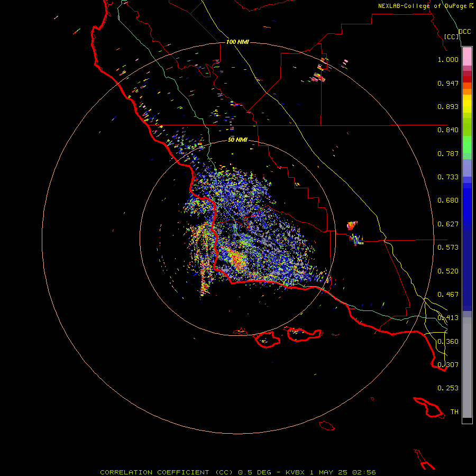Click the 0.840 scale value
Image resolution: width=476 pixels, height=476 pixels.
[448, 130]
